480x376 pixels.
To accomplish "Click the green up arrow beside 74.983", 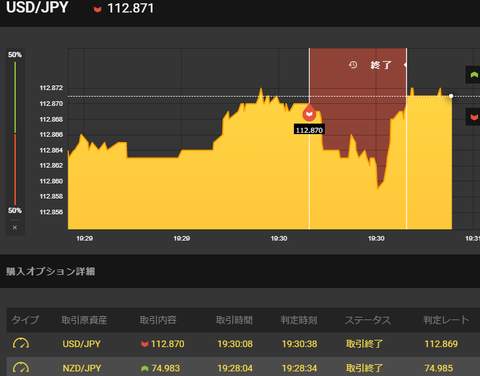I will pyautogui.click(x=144, y=368).
